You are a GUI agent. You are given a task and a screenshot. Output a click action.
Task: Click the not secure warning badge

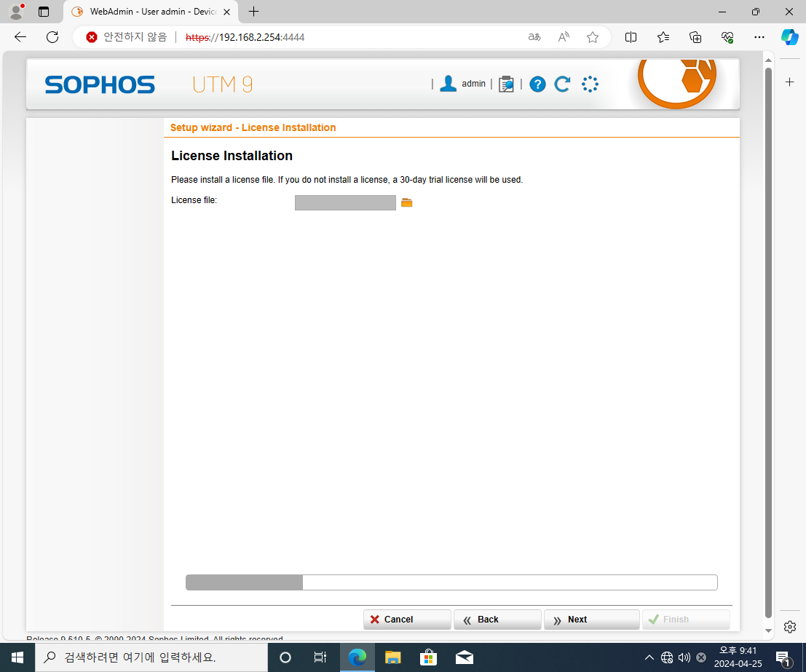127,37
